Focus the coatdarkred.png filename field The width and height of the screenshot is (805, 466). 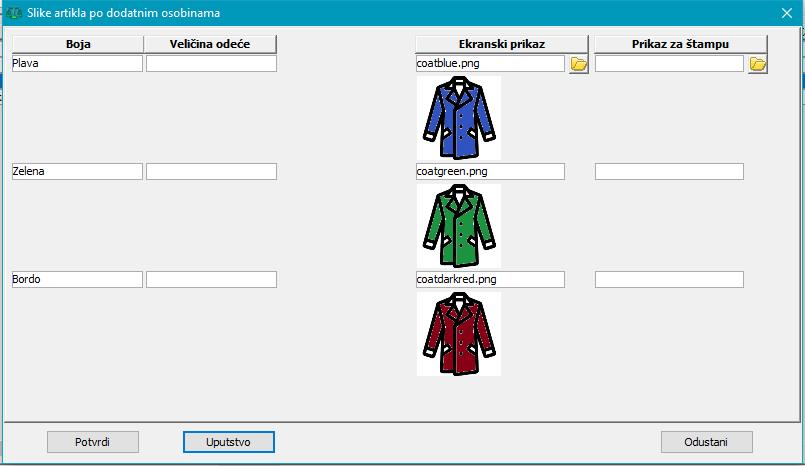(x=490, y=279)
